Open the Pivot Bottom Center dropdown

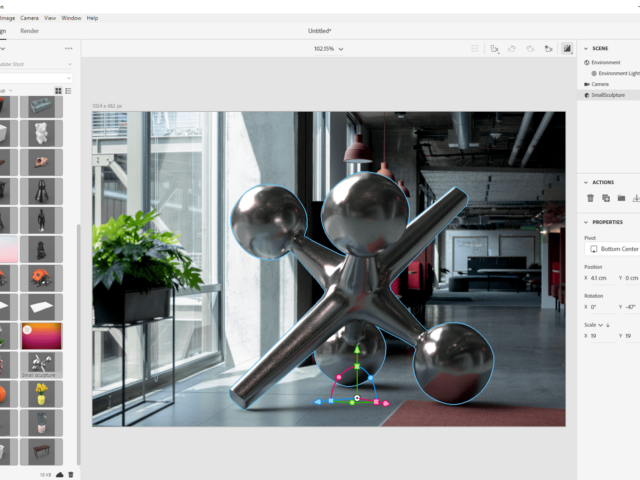pos(612,249)
